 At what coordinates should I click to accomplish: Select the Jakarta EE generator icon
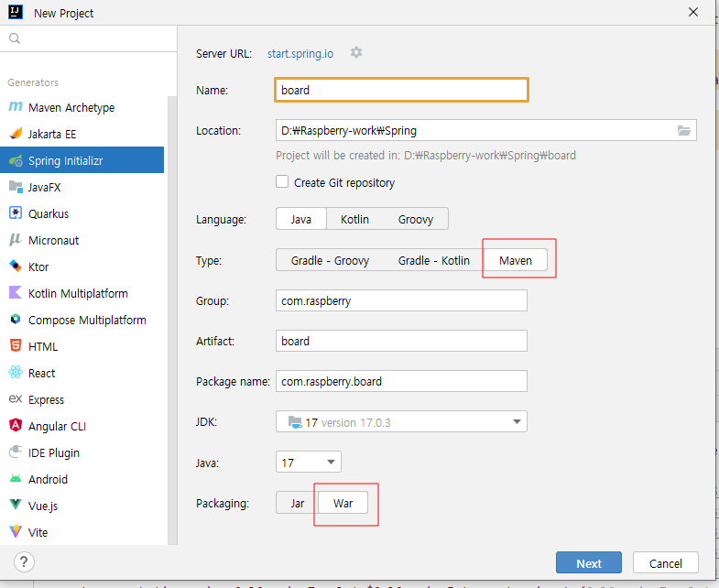(x=16, y=134)
